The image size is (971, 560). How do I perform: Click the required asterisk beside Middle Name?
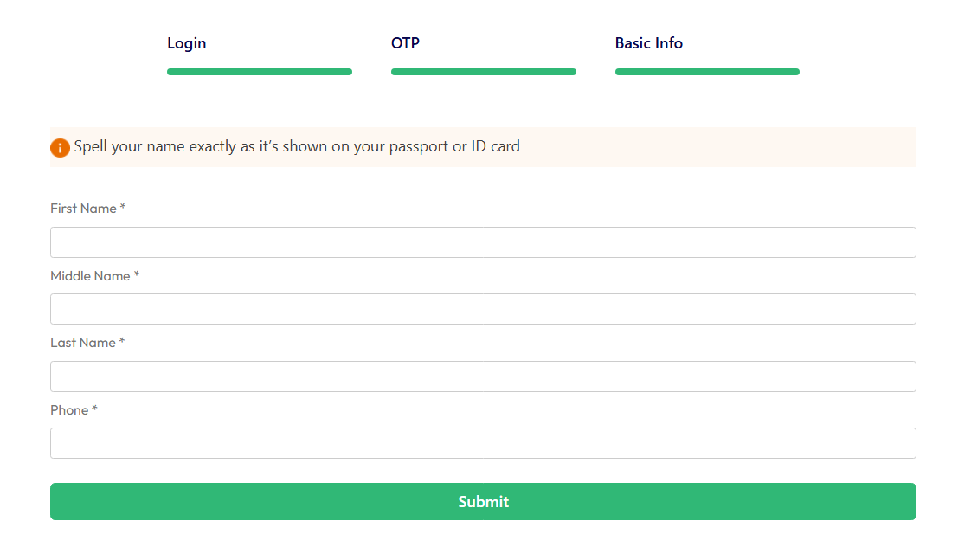click(136, 275)
